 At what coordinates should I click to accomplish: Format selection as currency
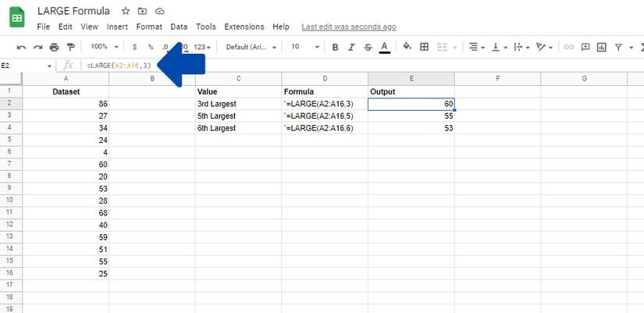[135, 48]
